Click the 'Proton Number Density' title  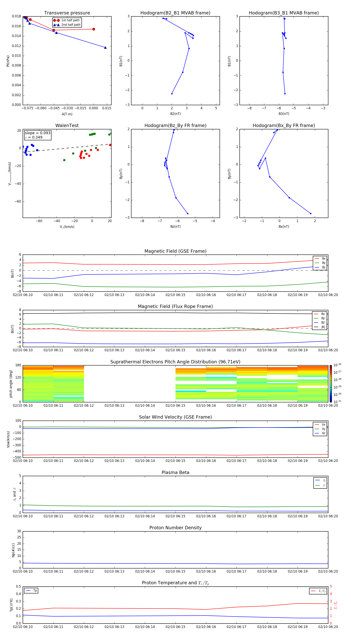tap(175, 528)
